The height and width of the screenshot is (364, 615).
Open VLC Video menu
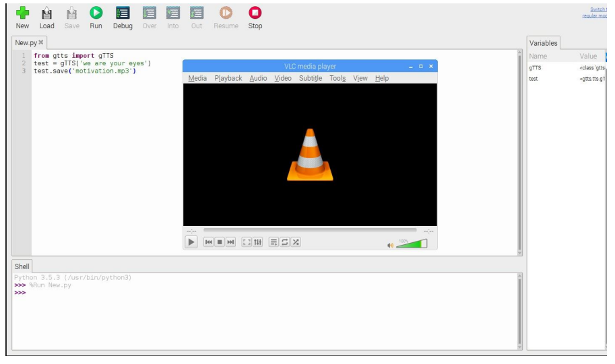(x=283, y=78)
